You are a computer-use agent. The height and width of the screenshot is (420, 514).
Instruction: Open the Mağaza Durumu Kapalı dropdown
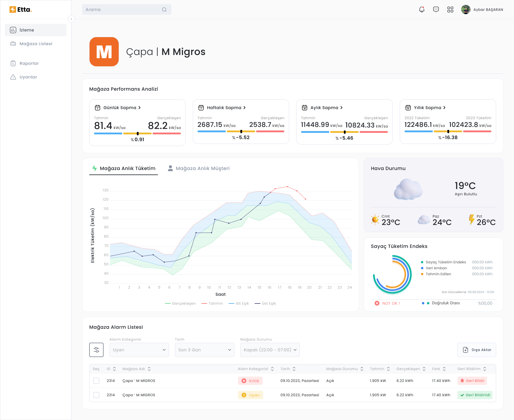pyautogui.click(x=270, y=350)
